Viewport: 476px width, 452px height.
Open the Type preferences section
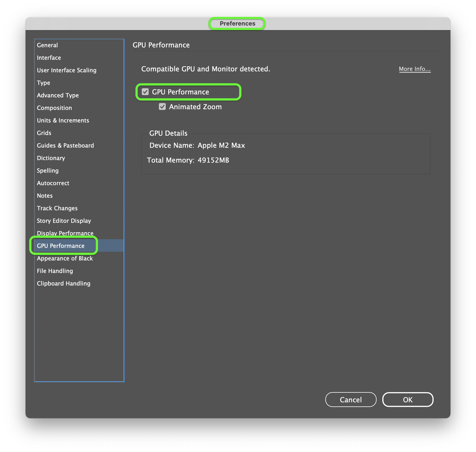44,83
